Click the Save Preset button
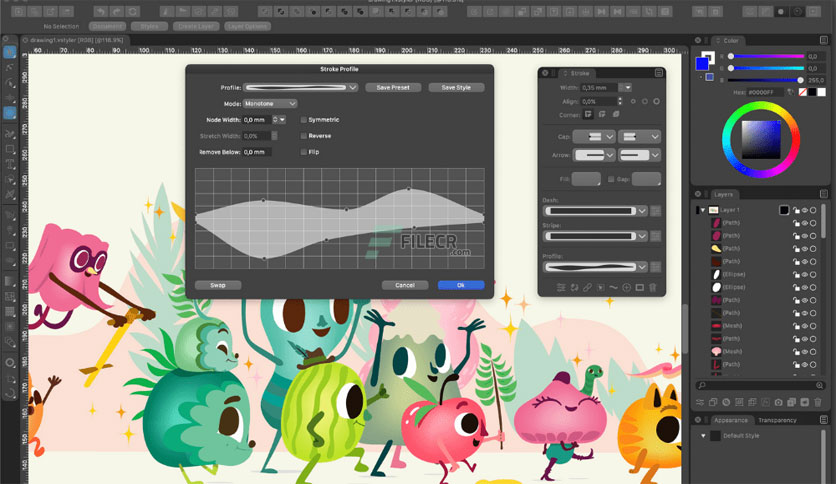 point(393,87)
